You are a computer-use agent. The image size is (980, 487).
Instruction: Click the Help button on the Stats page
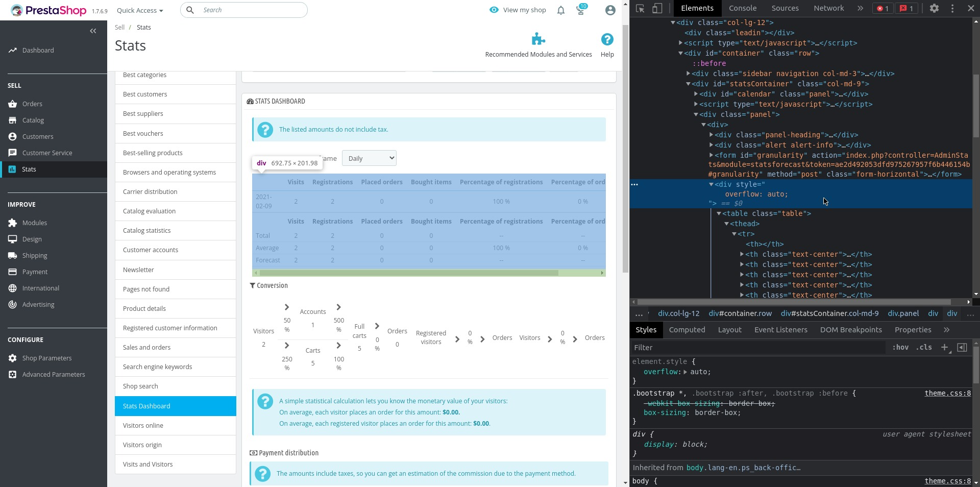[607, 45]
